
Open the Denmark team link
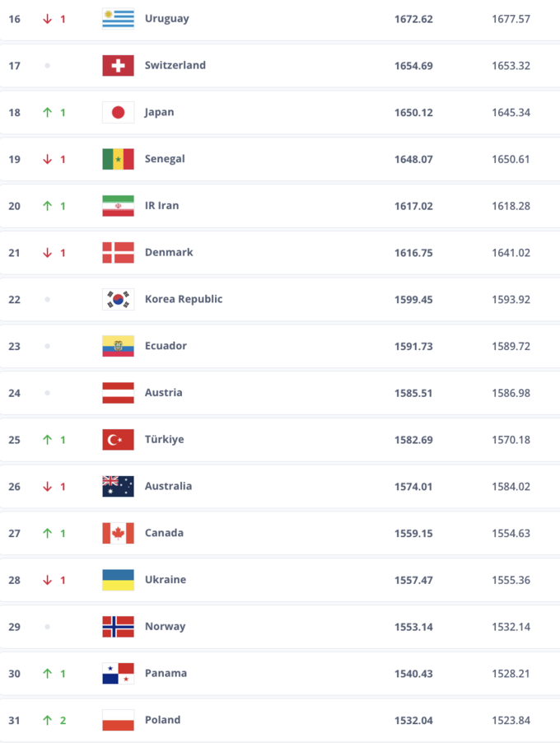tap(169, 252)
